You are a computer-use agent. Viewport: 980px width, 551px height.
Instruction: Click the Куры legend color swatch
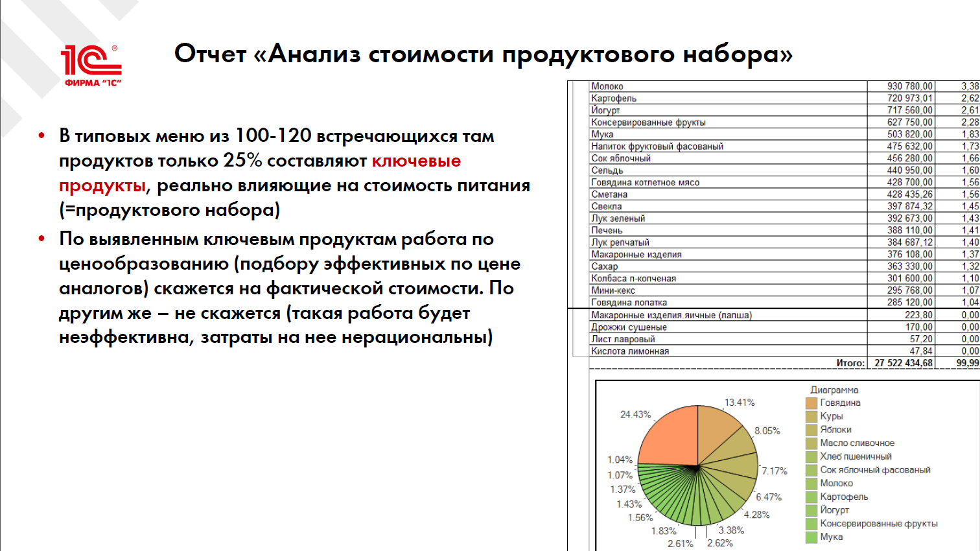tap(811, 416)
